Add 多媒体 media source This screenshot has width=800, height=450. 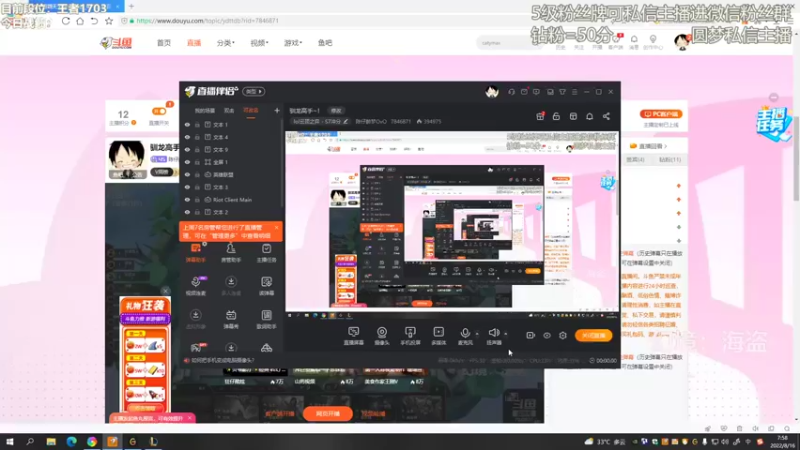[438, 336]
